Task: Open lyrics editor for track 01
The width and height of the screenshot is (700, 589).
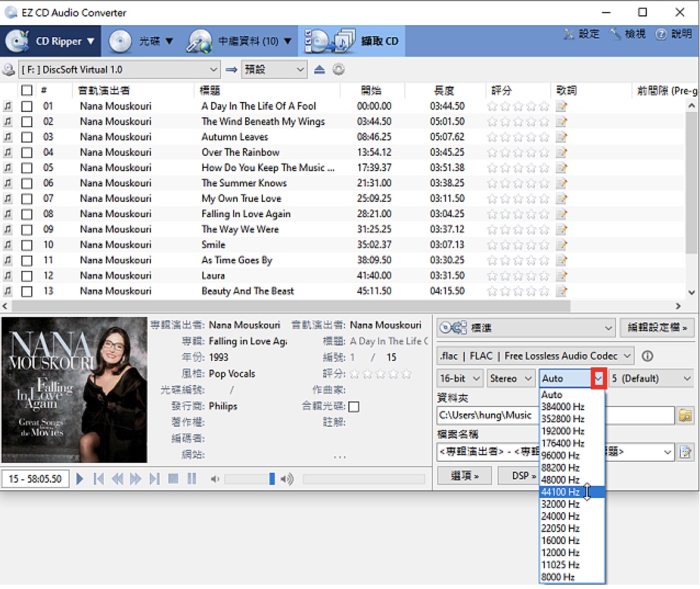Action: tap(561, 106)
